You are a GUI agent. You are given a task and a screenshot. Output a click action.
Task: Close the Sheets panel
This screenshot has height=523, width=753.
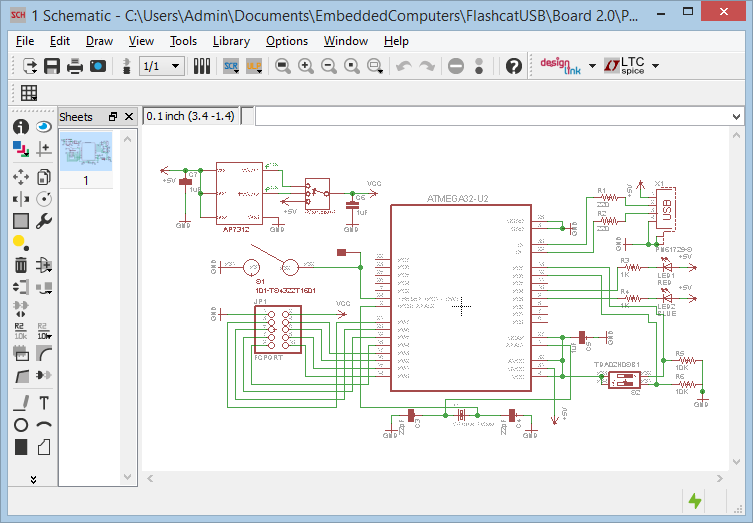(x=129, y=117)
